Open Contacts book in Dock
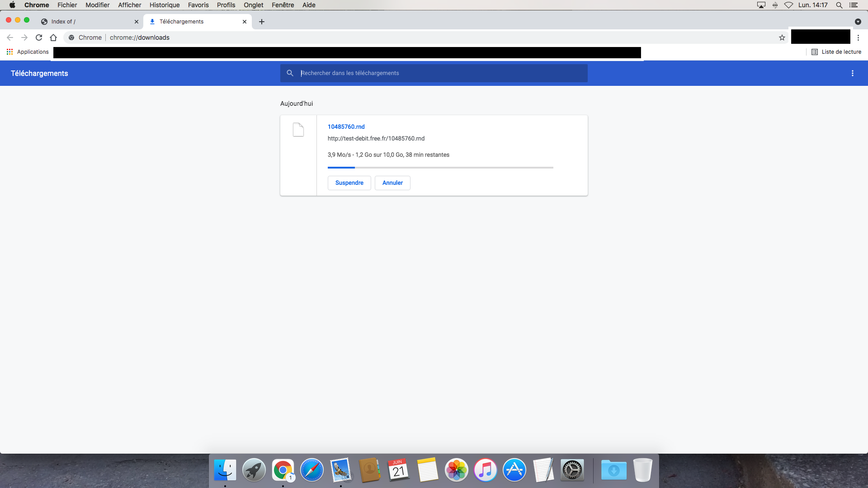Viewport: 868px width, 488px height. (370, 470)
